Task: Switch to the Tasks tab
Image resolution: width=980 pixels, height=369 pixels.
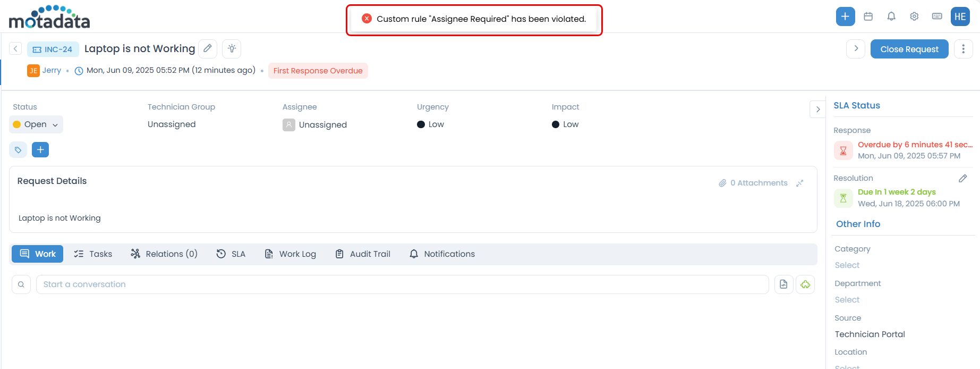Action: 93,254
